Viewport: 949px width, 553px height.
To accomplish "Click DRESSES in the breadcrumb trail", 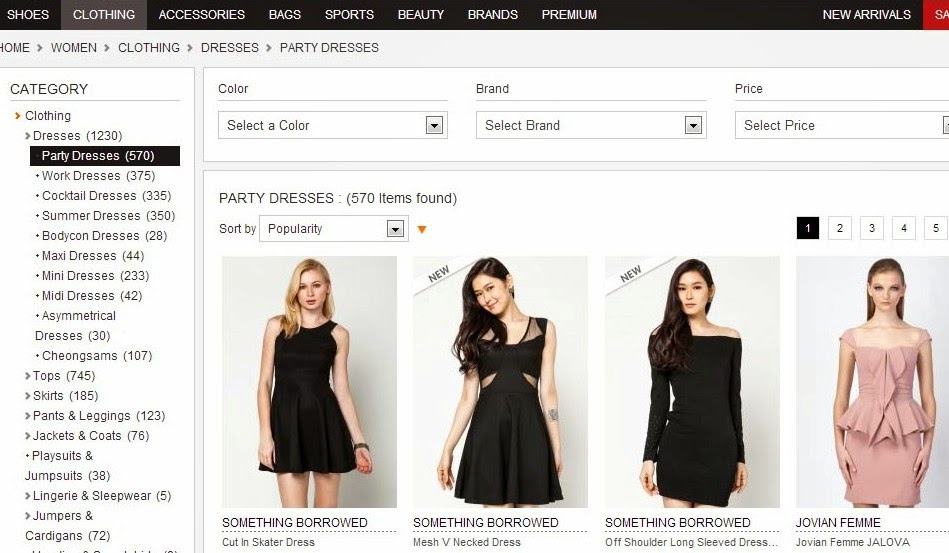I will click(x=229, y=48).
